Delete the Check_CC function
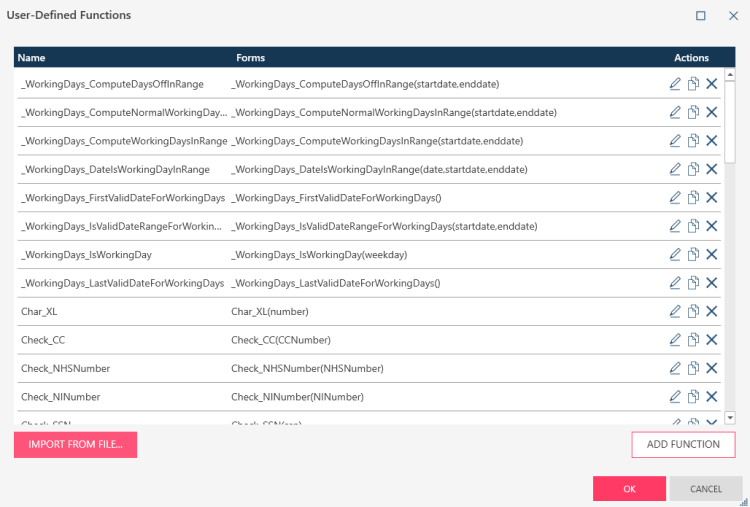 pos(712,340)
